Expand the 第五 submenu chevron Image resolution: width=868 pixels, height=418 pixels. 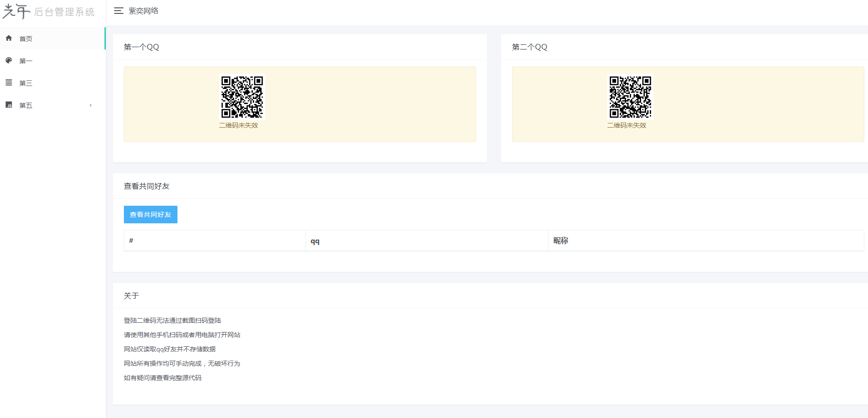[x=91, y=105]
